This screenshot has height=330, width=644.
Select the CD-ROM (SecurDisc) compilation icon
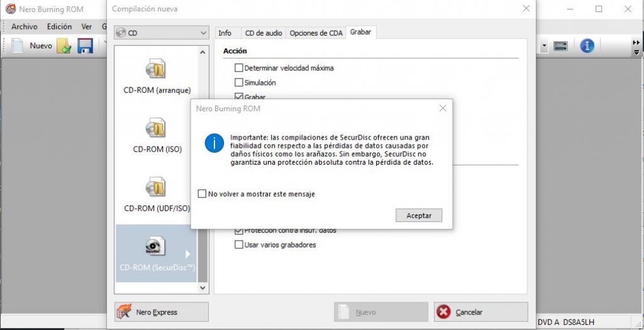pyautogui.click(x=156, y=245)
